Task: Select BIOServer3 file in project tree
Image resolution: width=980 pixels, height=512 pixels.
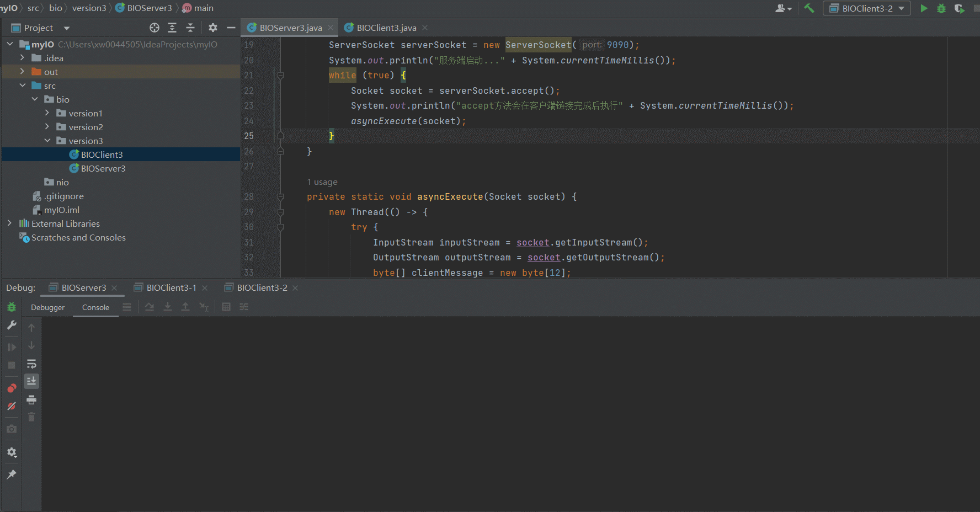Action: [103, 168]
